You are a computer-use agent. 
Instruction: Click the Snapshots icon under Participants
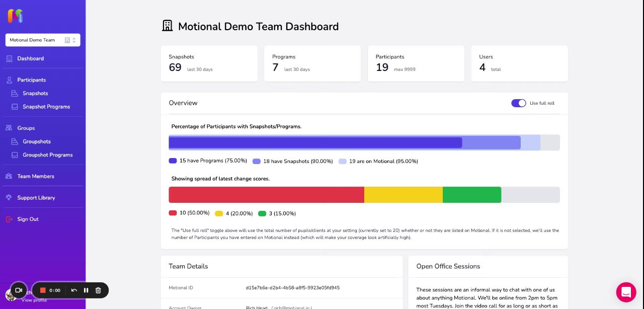tap(15, 93)
